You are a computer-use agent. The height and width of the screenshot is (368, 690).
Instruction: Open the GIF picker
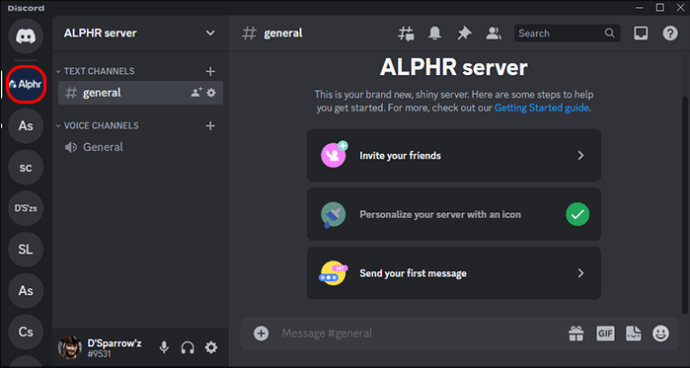pos(606,333)
